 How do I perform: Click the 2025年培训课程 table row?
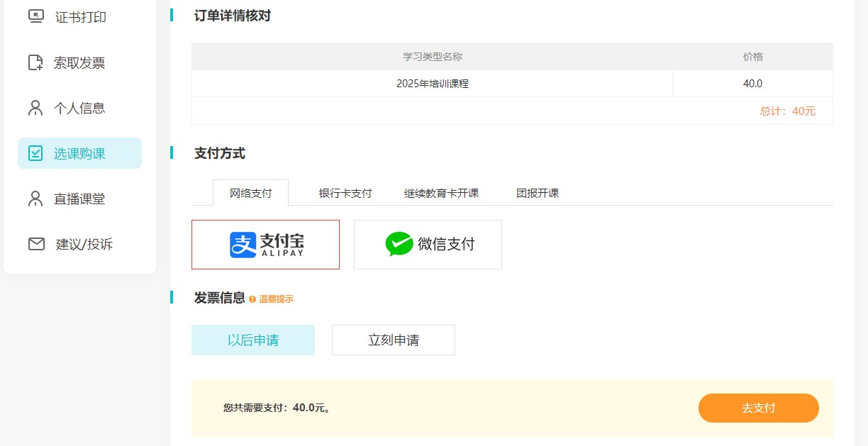[x=432, y=84]
